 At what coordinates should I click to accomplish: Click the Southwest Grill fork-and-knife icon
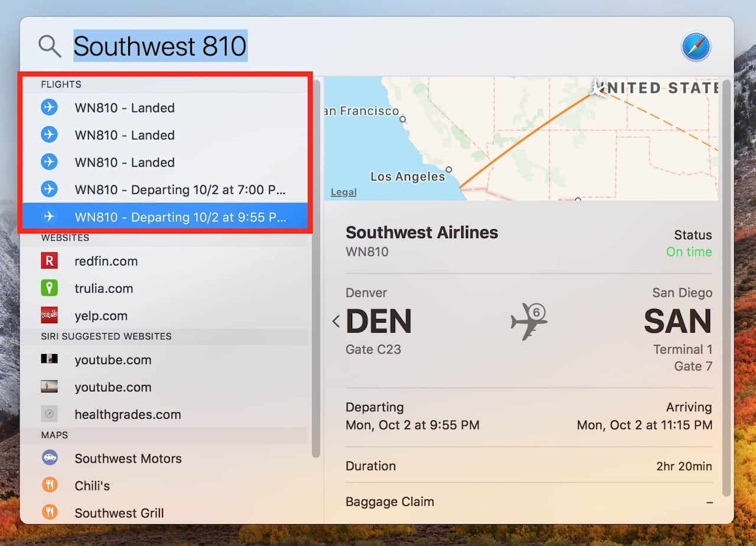click(x=50, y=512)
